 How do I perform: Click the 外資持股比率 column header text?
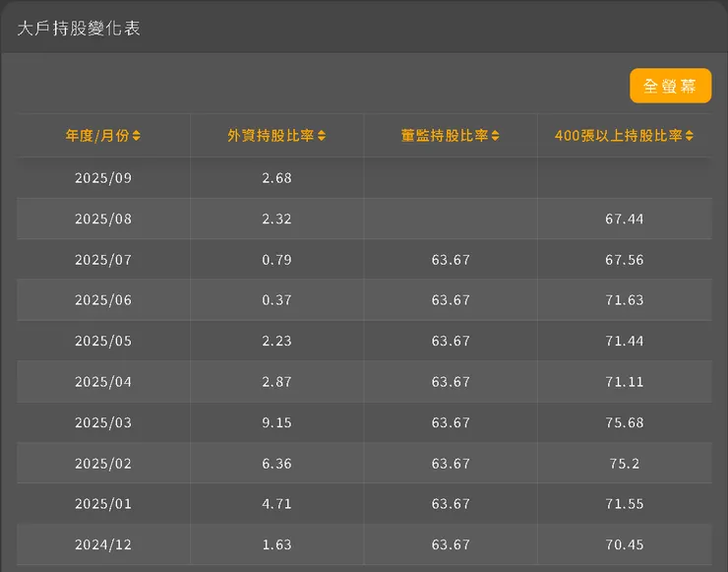[271, 136]
